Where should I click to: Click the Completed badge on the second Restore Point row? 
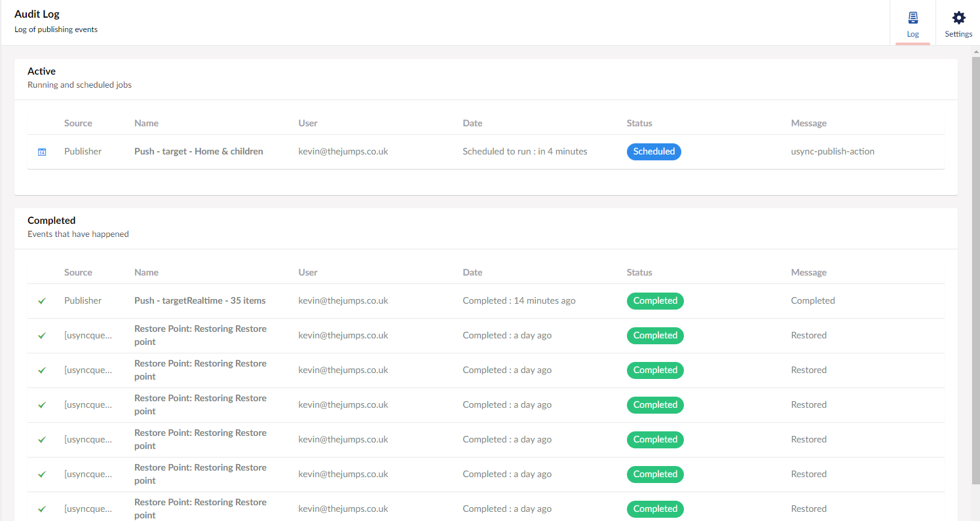(x=655, y=370)
